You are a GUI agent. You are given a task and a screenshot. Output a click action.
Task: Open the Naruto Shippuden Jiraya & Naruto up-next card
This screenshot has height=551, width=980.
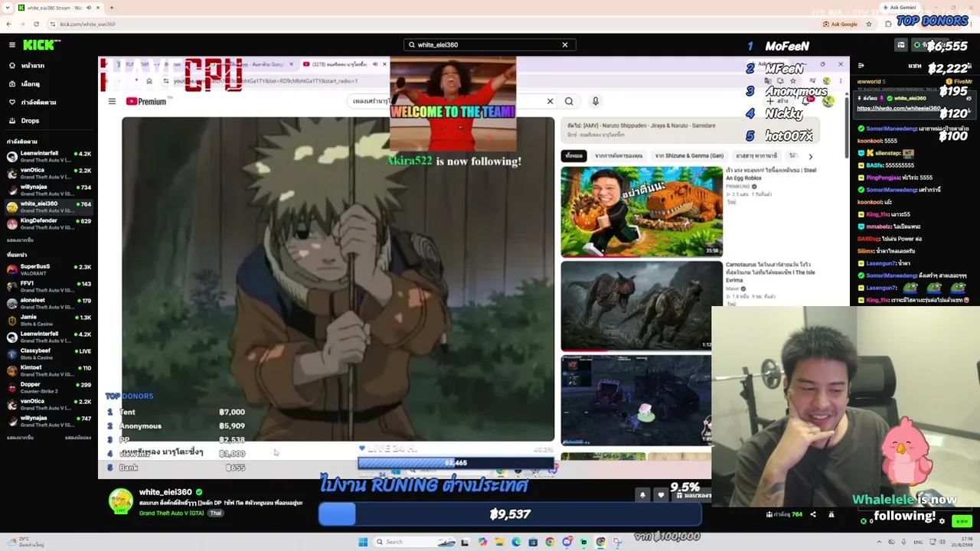click(x=690, y=129)
